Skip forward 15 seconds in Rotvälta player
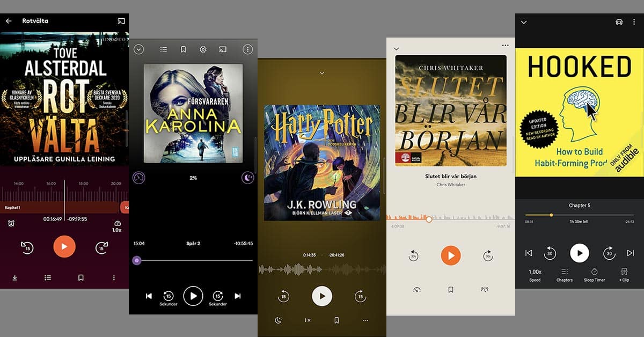 [102, 247]
